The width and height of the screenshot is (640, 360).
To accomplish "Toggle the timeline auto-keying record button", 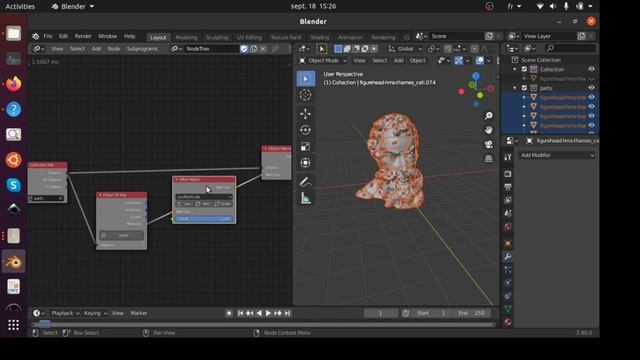I will (x=229, y=313).
